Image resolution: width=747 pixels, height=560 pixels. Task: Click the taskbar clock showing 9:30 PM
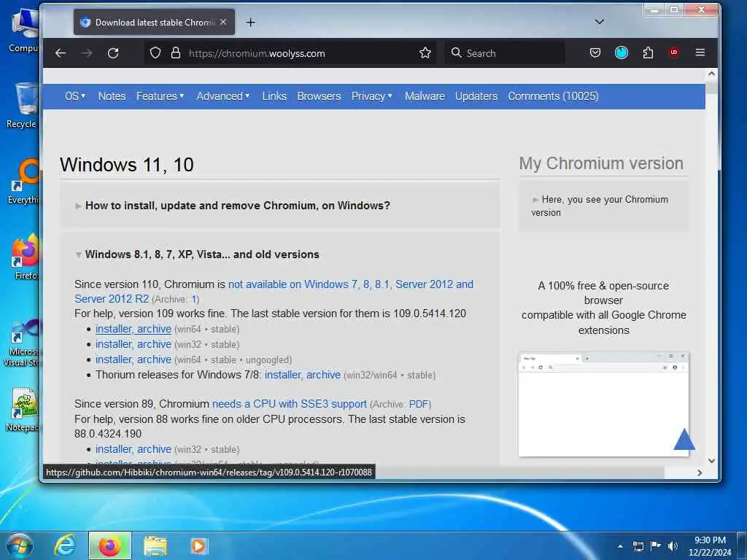tap(710, 546)
